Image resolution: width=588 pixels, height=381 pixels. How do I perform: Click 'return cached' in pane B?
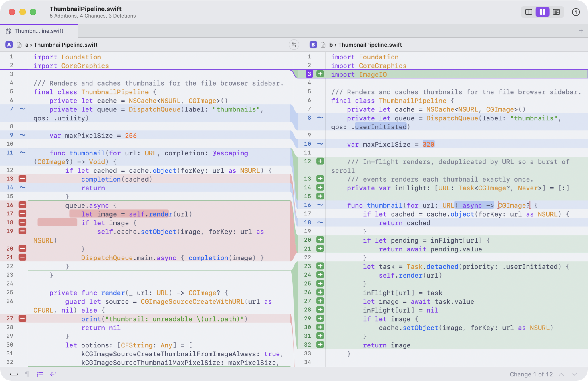click(x=404, y=223)
